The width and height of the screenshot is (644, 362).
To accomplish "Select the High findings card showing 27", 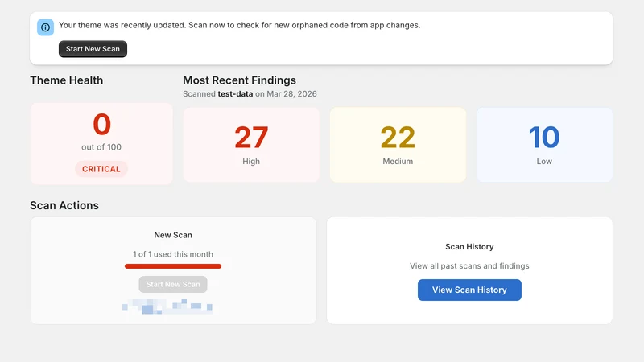I will [x=251, y=145].
